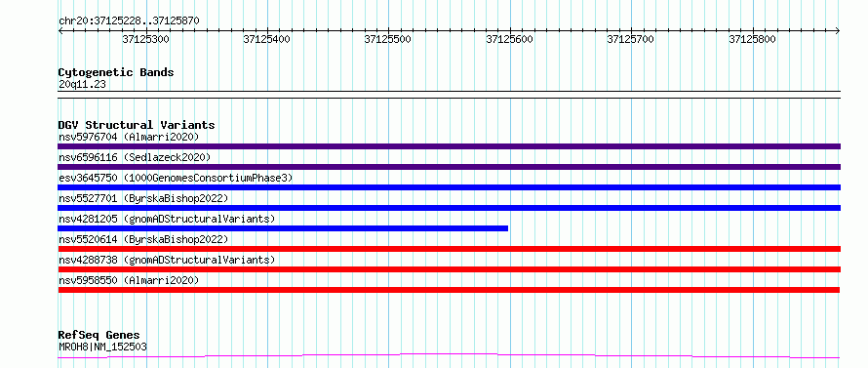This screenshot has width=868, height=368.
Task: Open esv3645750 (1000GenomesConsortiumPhase3) label
Action: pos(176,178)
